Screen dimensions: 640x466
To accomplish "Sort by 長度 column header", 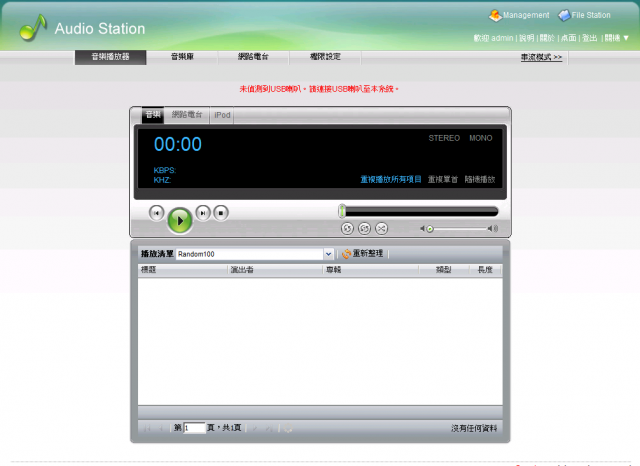I will point(485,270).
